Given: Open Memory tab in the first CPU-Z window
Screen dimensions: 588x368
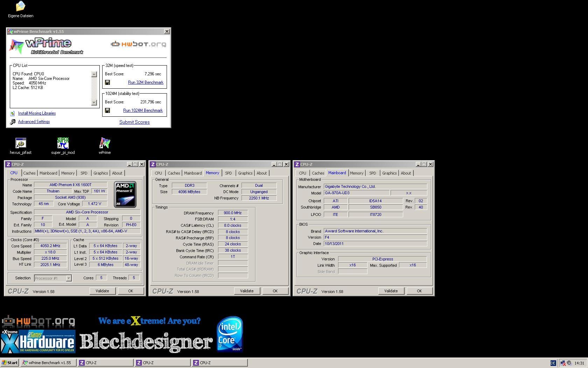Looking at the screenshot, I should (68, 173).
